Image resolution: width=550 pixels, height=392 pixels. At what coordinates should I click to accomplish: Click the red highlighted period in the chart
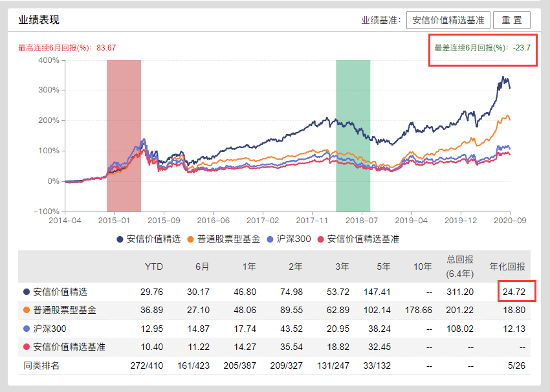click(124, 136)
